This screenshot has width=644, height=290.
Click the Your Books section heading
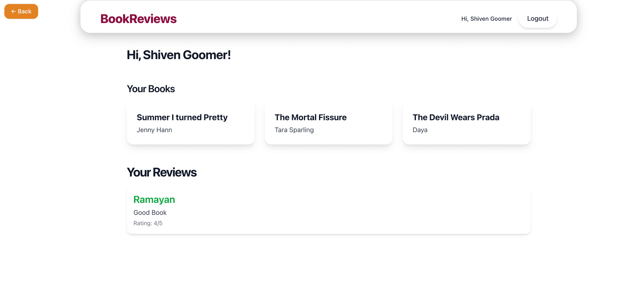click(151, 89)
